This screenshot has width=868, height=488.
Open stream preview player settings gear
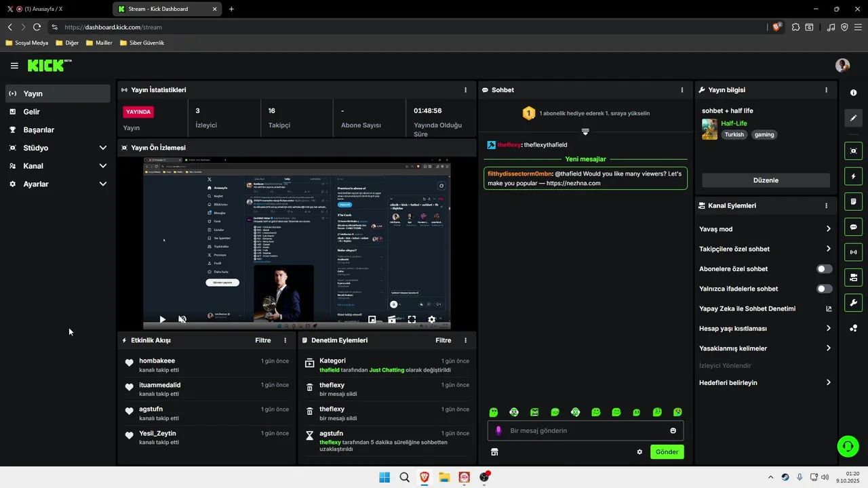click(x=431, y=320)
